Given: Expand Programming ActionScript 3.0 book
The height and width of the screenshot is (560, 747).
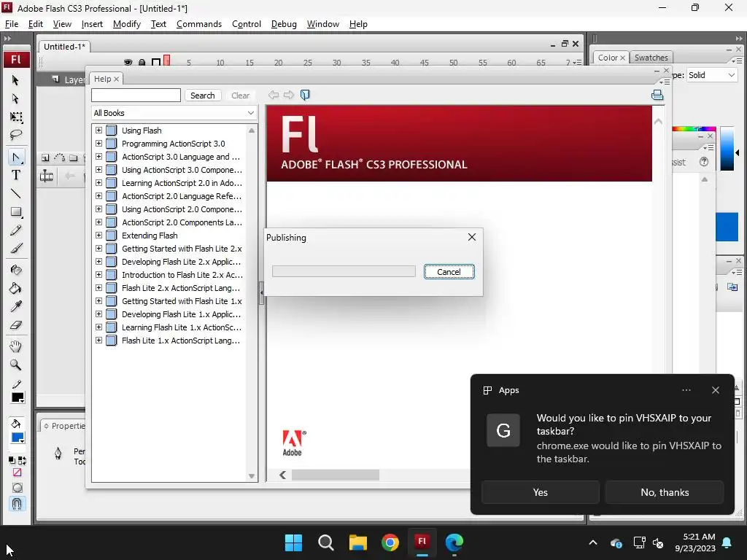Looking at the screenshot, I should click(98, 144).
